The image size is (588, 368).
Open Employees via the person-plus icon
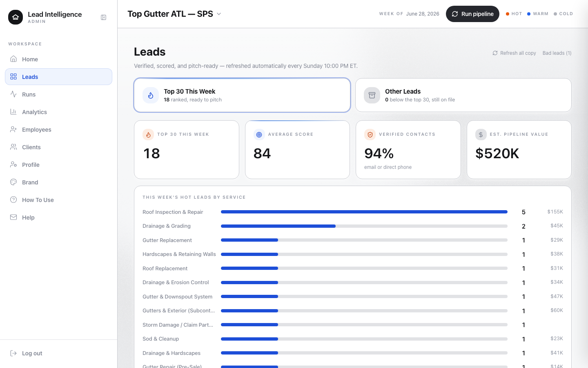tap(13, 129)
